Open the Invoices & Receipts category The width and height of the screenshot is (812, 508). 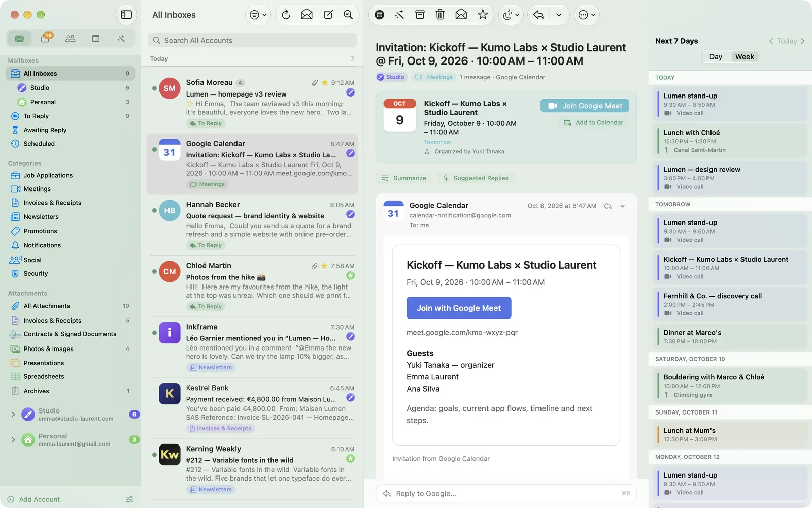pyautogui.click(x=71, y=203)
